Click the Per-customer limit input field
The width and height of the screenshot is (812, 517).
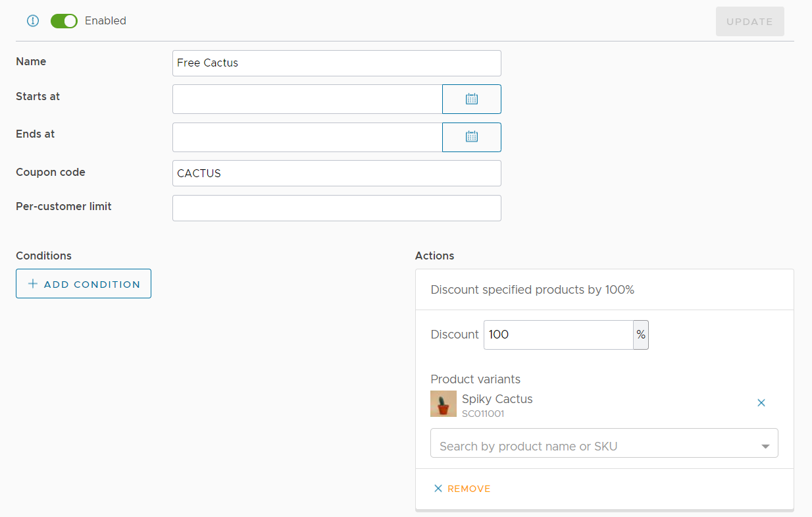[x=336, y=208]
